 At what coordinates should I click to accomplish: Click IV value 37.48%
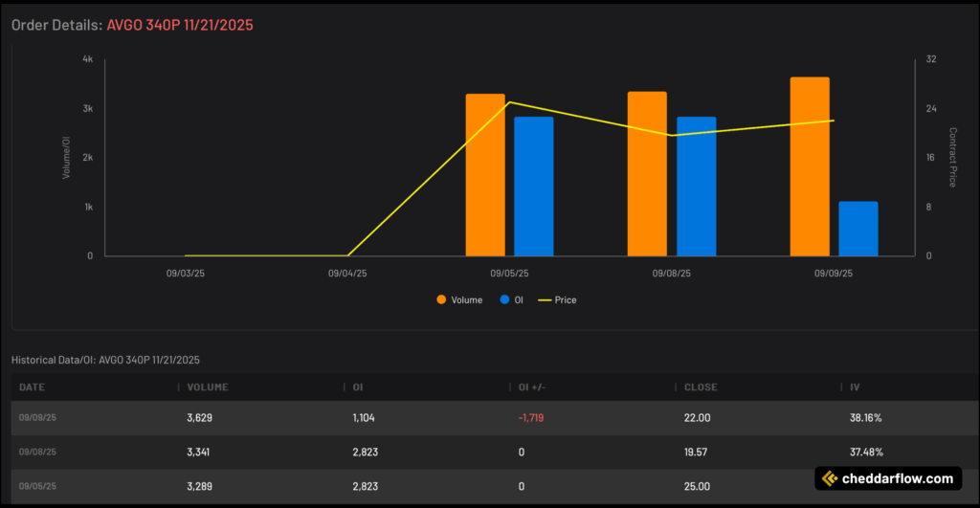tap(866, 452)
